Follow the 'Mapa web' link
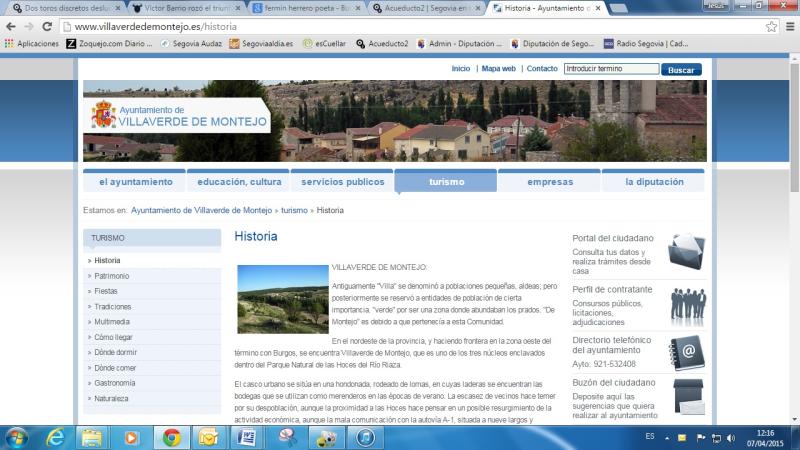 coord(498,69)
